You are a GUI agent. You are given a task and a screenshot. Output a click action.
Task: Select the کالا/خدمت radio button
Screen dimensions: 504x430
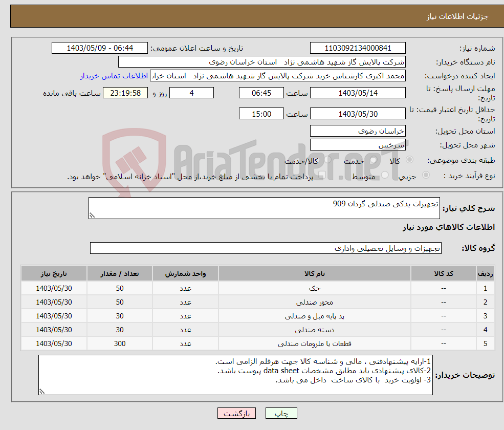[327, 160]
